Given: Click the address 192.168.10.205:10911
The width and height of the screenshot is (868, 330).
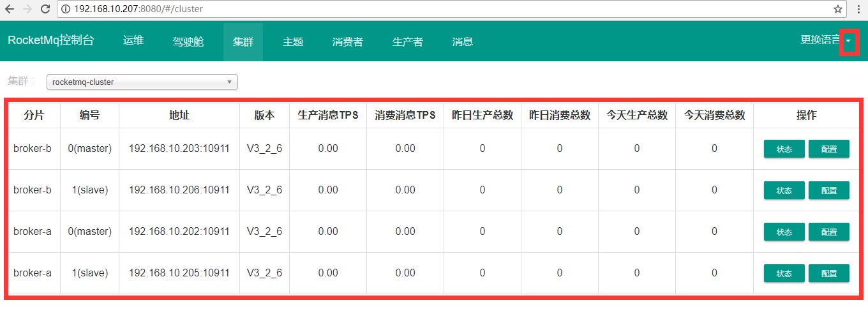Looking at the screenshot, I should click(x=179, y=273).
